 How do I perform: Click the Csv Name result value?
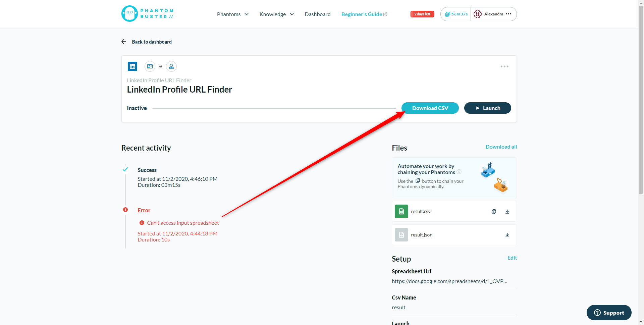pyautogui.click(x=398, y=307)
